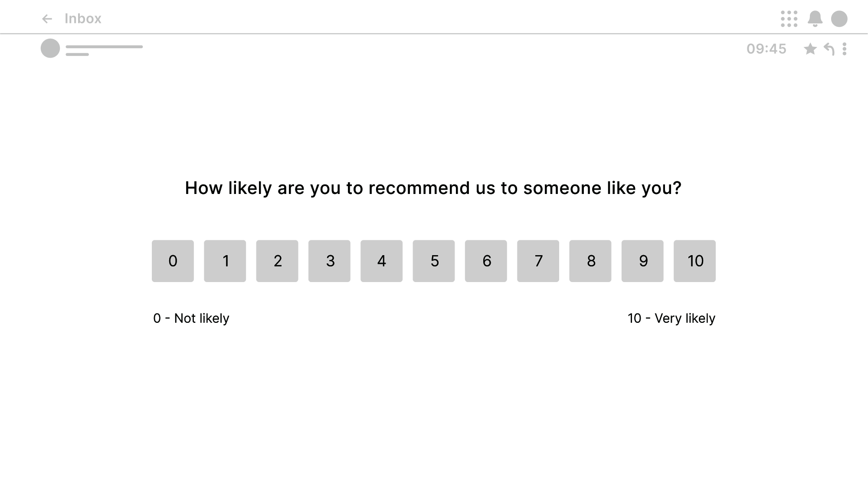The height and width of the screenshot is (486, 868).
Task: Pick score 8 box
Action: [x=590, y=261]
